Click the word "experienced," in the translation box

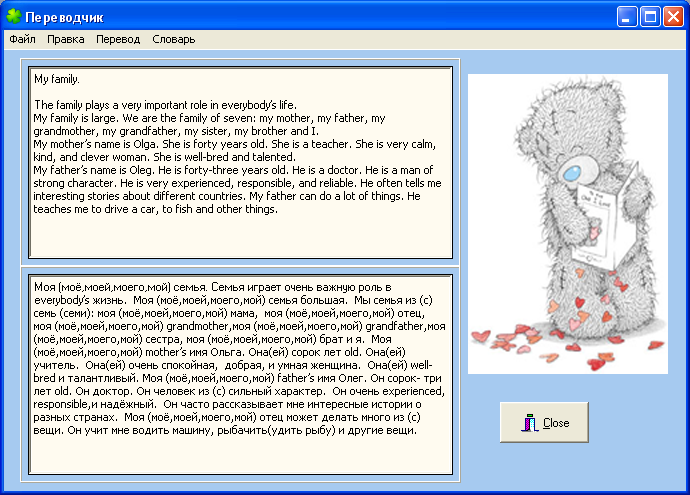coord(414,392)
